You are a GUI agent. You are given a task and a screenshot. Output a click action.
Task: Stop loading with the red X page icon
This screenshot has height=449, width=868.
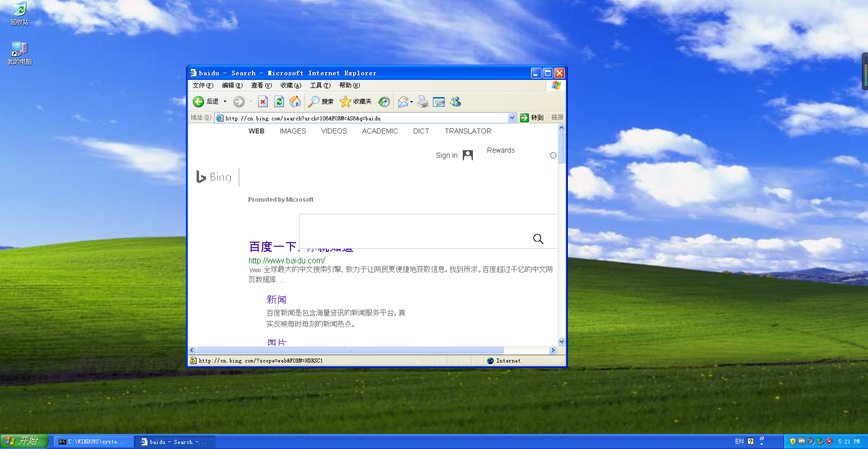point(263,102)
